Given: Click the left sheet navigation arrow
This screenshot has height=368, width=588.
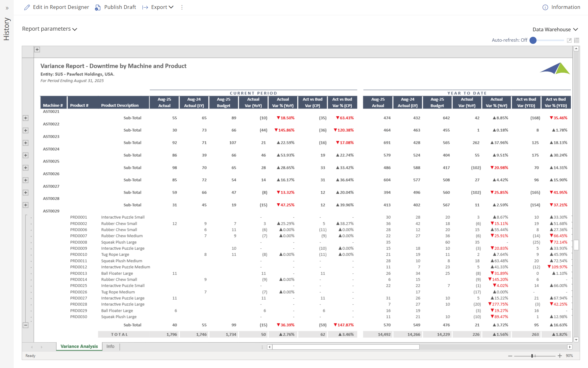Looking at the screenshot, I should pyautogui.click(x=32, y=347).
